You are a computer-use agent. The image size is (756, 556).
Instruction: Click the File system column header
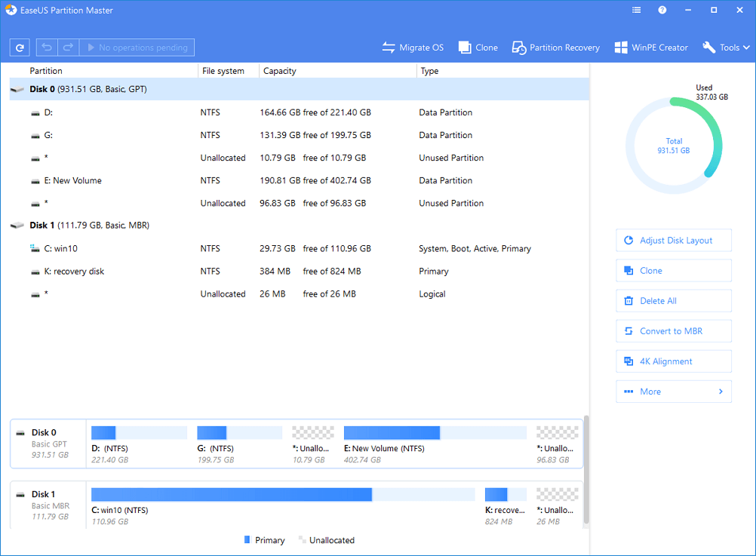click(x=229, y=71)
